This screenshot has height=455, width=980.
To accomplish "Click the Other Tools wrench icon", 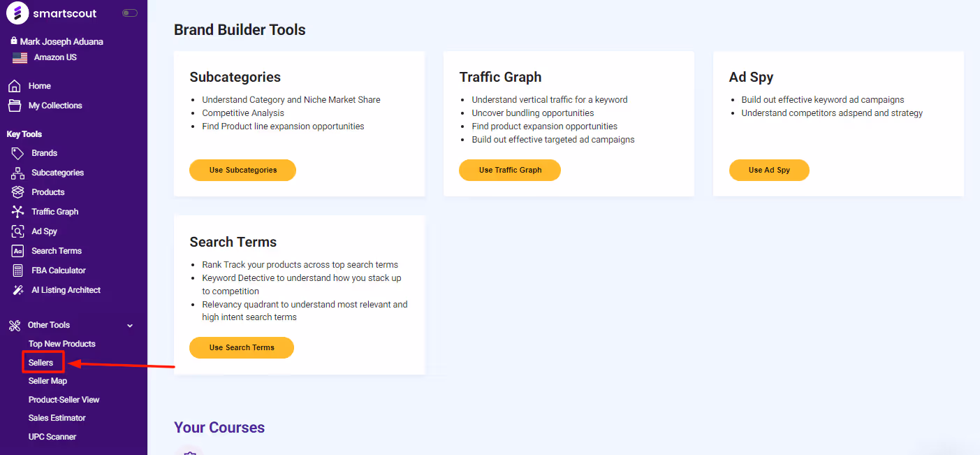I will pos(15,325).
